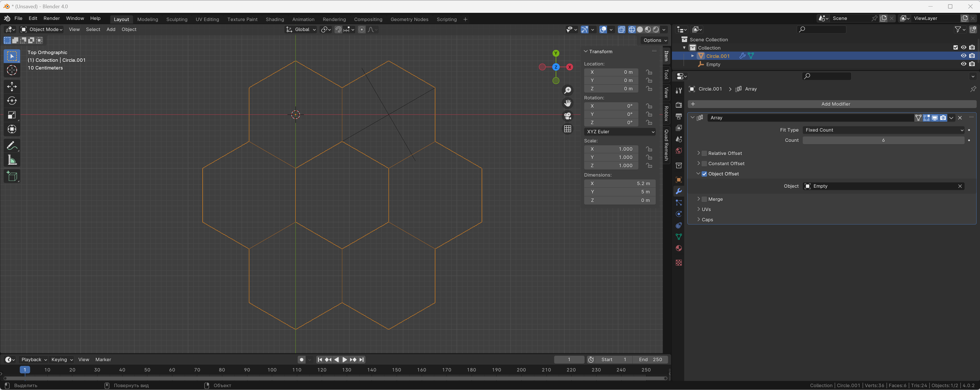Play the animation forward
Image resolution: width=980 pixels, height=390 pixels.
(x=345, y=360)
